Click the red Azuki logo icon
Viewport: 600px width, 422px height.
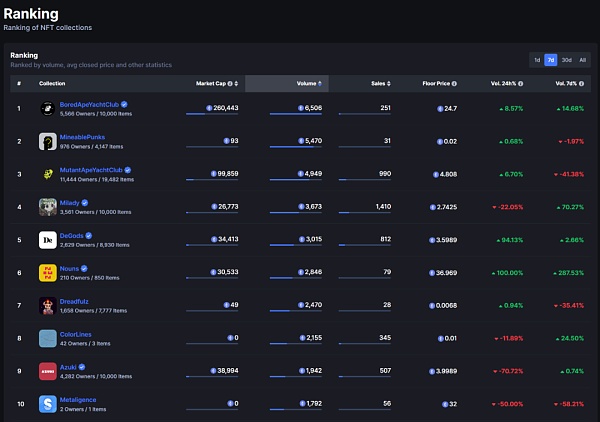coord(47,370)
